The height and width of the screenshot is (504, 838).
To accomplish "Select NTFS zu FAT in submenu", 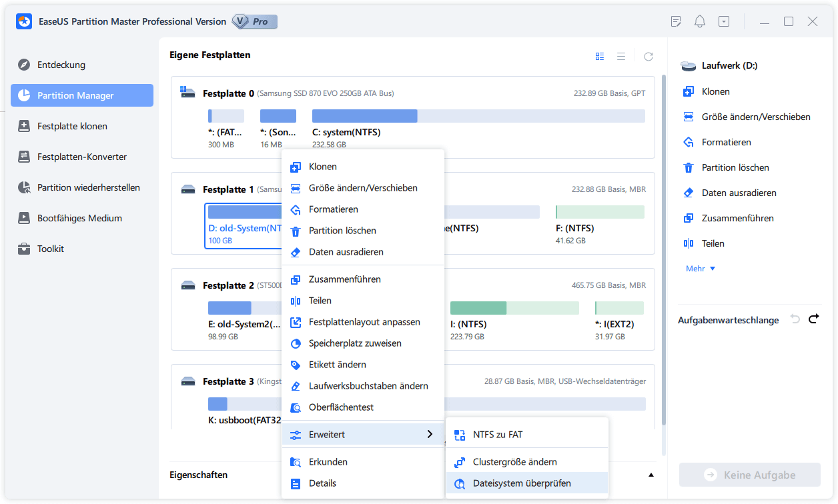I will click(x=527, y=435).
